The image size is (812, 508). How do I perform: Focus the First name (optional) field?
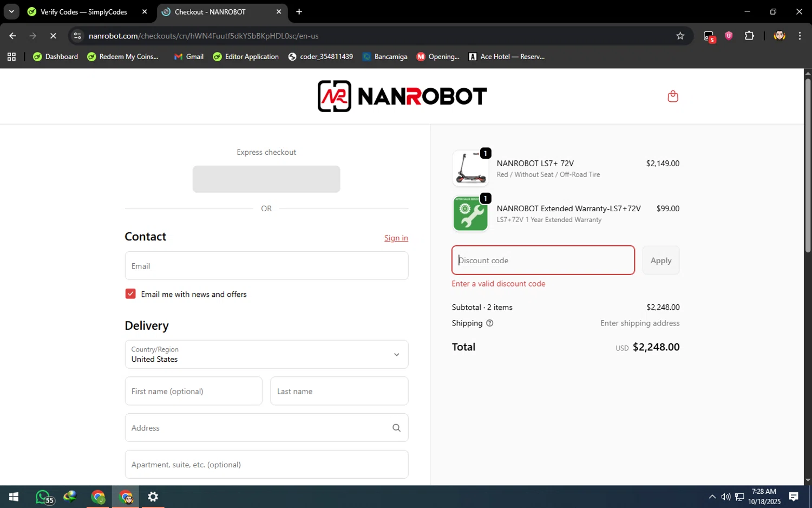[193, 391]
